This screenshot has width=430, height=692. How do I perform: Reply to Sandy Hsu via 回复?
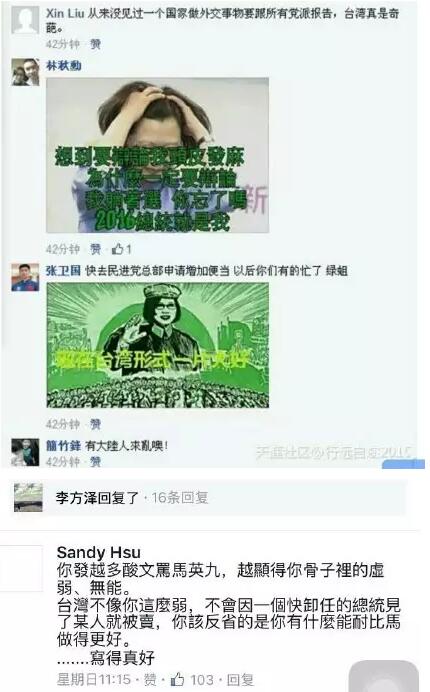point(240,679)
